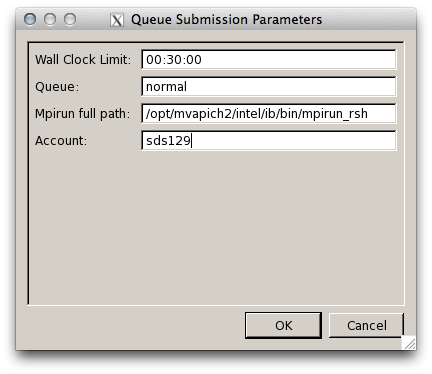
Task: Click the blank area left of OK button
Action: click(133, 325)
